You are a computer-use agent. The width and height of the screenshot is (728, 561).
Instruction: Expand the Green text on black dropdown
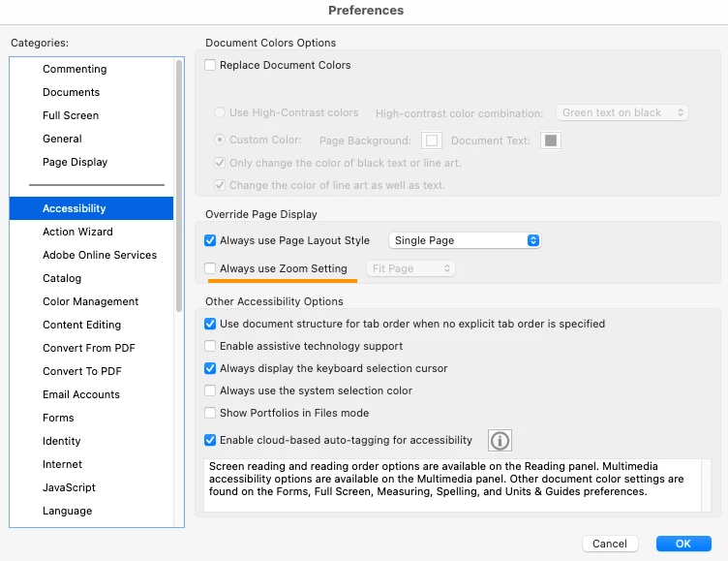[622, 112]
